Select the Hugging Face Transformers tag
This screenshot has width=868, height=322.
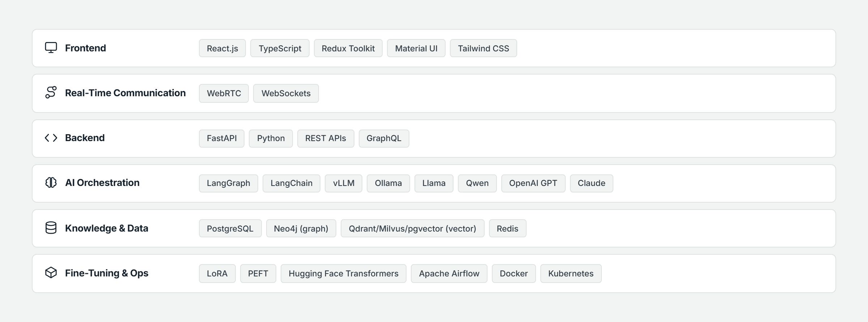[x=344, y=274]
